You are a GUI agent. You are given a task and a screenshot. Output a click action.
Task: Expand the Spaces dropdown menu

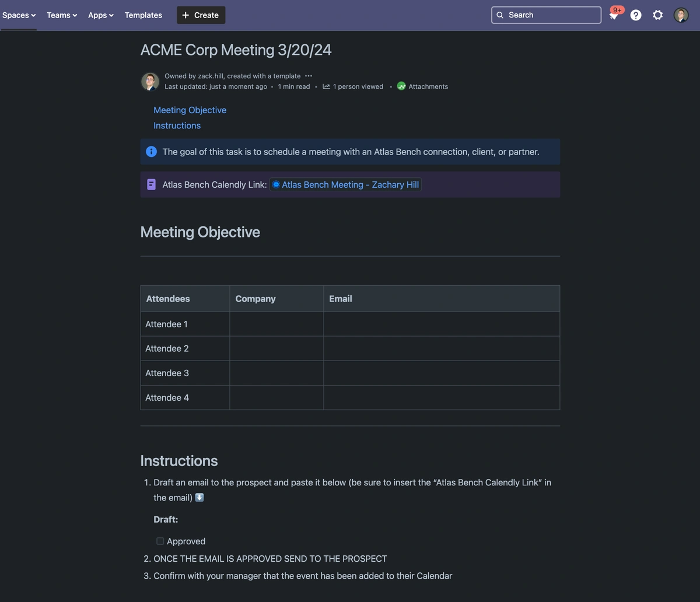(x=19, y=15)
